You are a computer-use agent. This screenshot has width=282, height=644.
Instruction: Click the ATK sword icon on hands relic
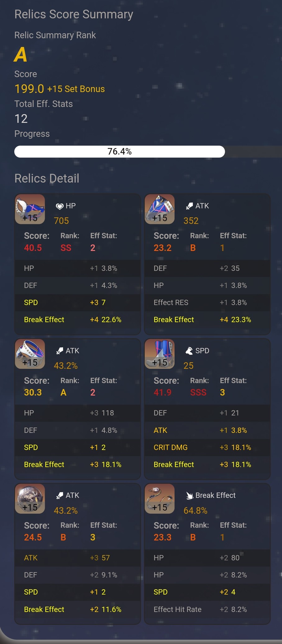point(189,206)
